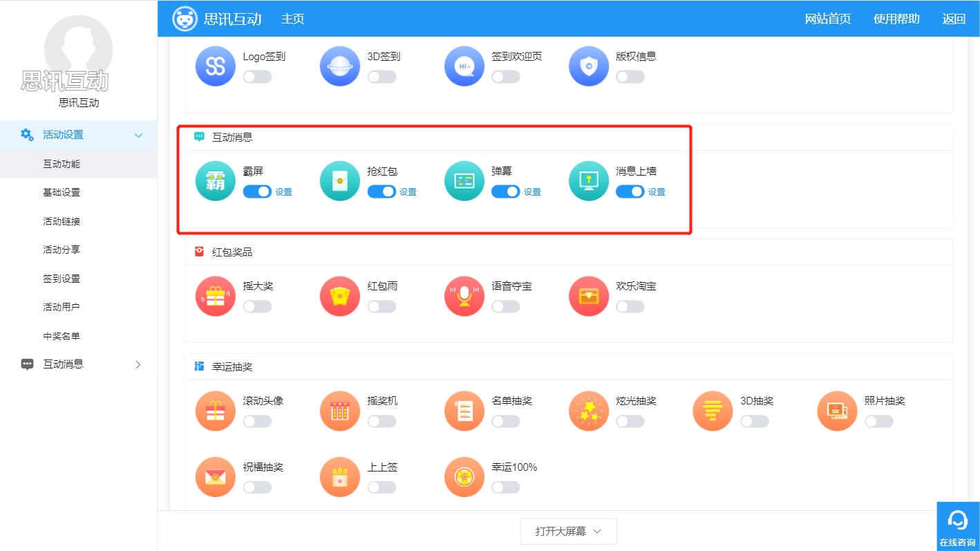The image size is (980, 551).
Task: Click the 霸屏 round icon
Action: (216, 181)
